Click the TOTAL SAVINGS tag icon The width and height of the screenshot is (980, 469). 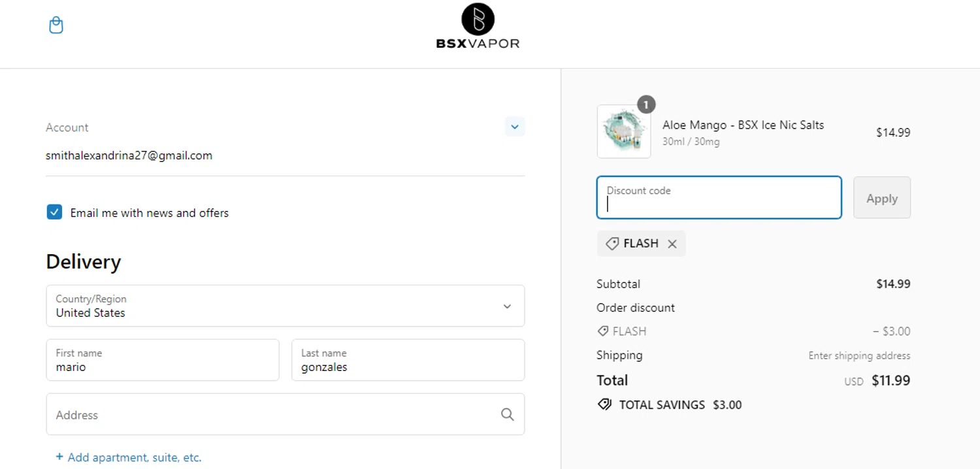(x=605, y=404)
